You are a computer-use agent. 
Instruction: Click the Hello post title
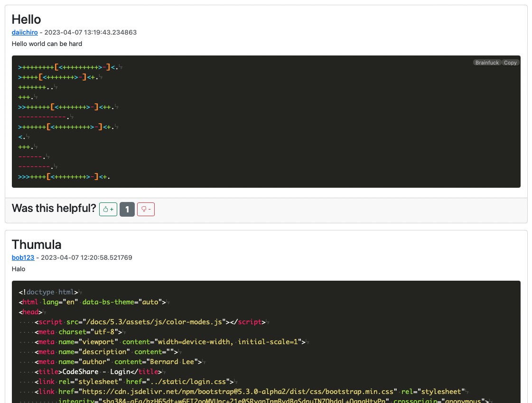click(x=27, y=19)
